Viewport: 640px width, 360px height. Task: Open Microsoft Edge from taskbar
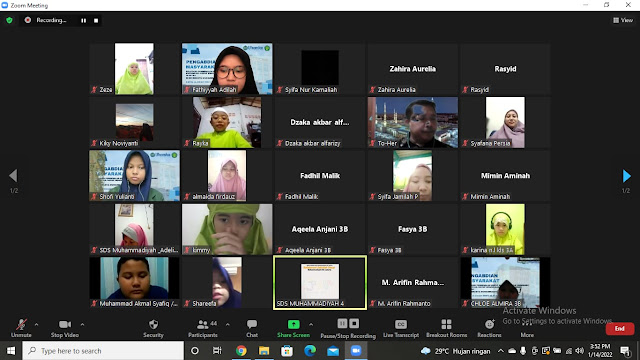tap(310, 351)
